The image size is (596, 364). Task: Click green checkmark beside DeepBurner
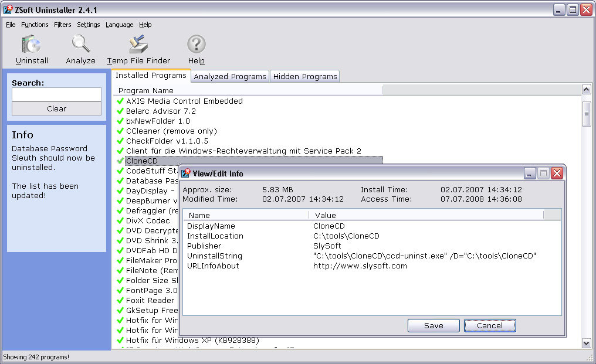pos(120,200)
